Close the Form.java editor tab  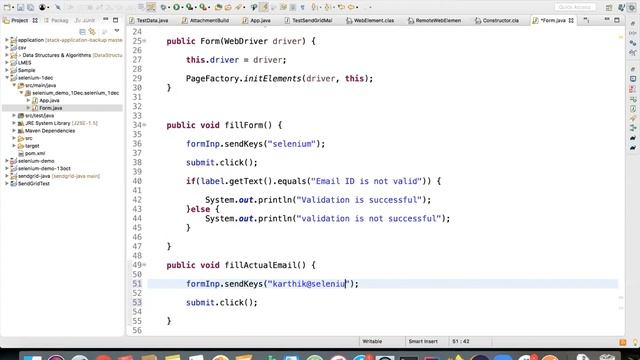571,20
